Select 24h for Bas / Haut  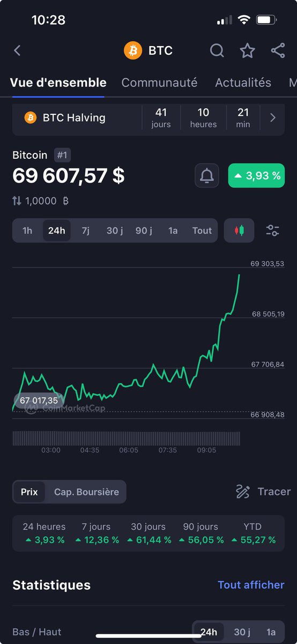209,632
